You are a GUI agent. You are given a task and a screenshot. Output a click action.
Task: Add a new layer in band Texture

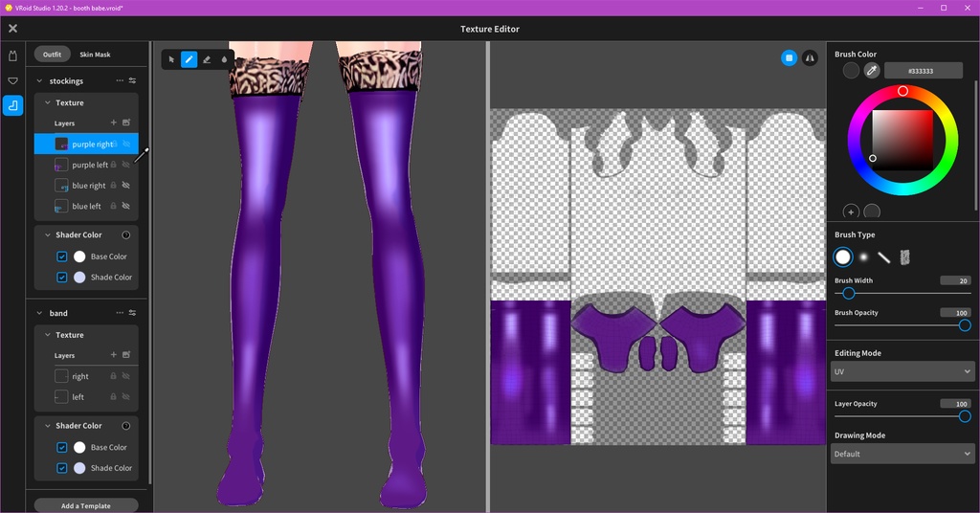113,354
